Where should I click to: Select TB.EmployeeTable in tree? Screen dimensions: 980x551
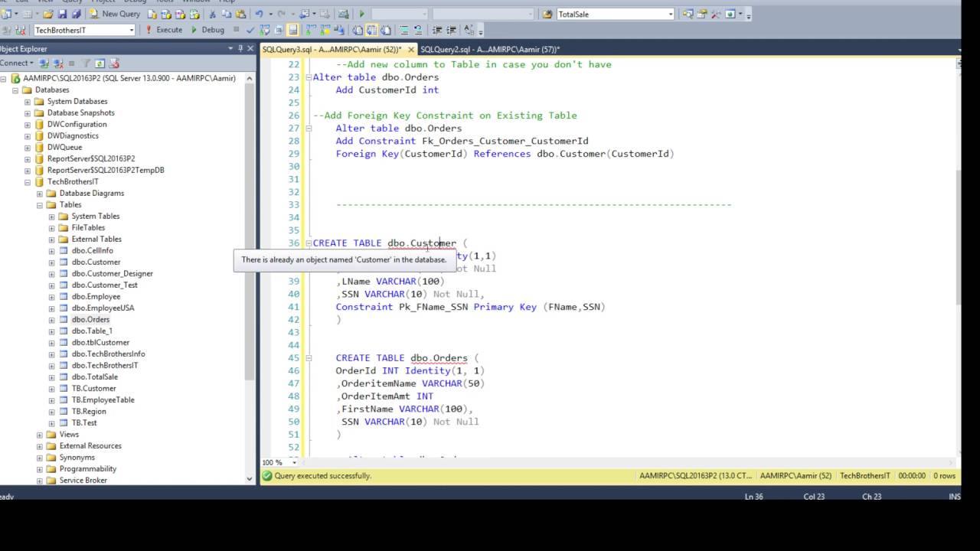[103, 399]
